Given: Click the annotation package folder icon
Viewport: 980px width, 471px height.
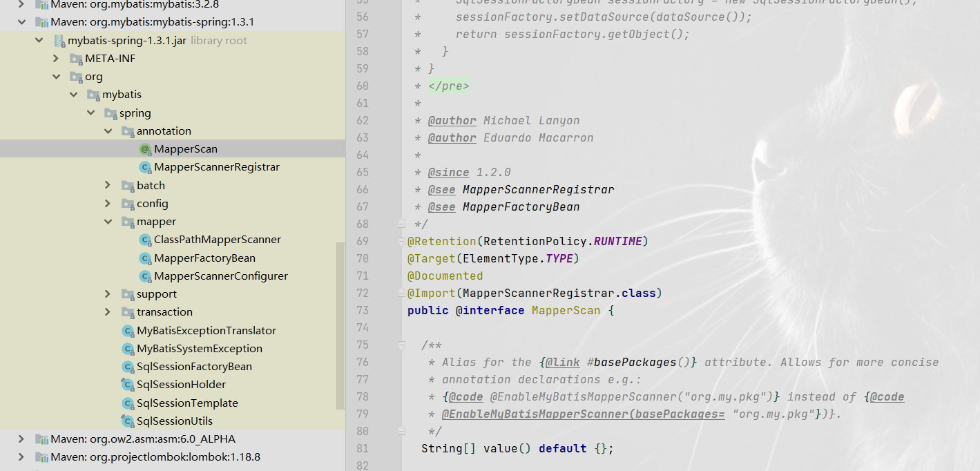Looking at the screenshot, I should pos(128,131).
